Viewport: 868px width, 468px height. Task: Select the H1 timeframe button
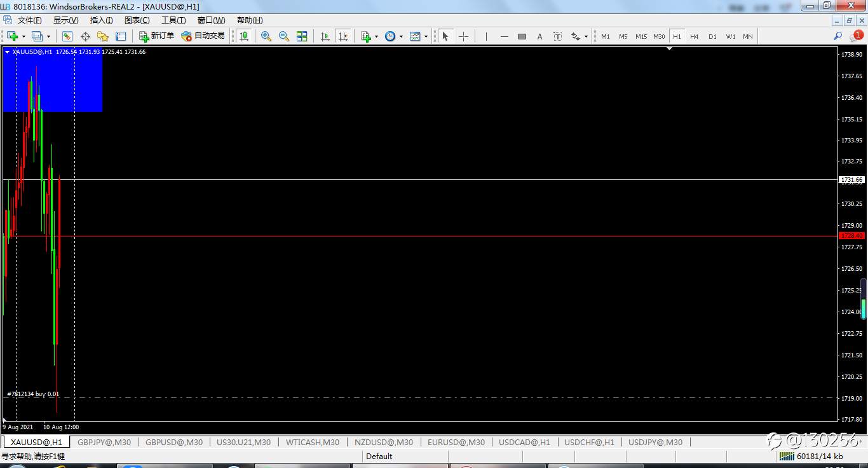coord(677,36)
